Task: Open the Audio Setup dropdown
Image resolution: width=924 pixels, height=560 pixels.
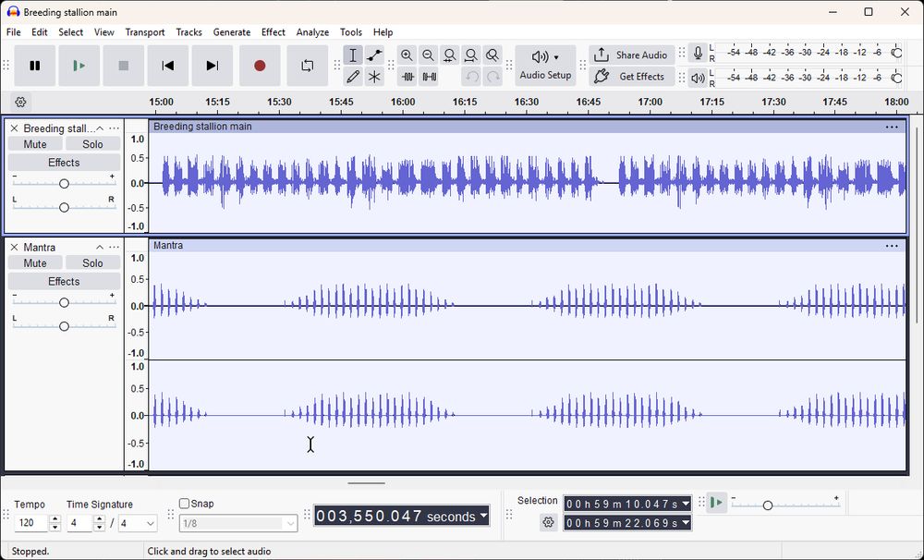Action: (x=545, y=66)
